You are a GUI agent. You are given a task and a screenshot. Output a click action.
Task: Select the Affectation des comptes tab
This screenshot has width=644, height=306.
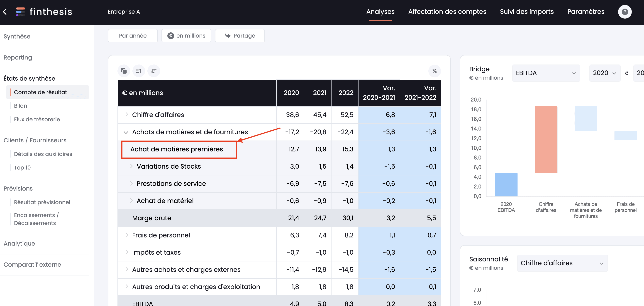[447, 12]
